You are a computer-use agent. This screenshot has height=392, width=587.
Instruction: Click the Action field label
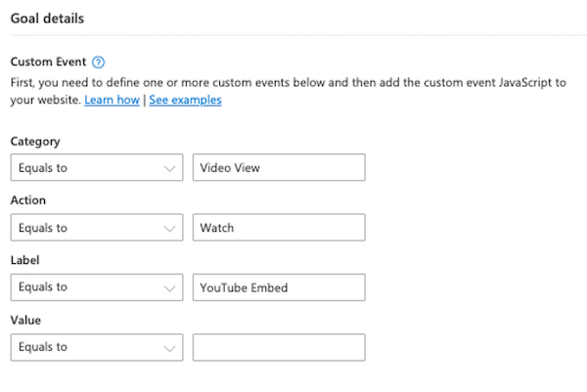click(28, 200)
